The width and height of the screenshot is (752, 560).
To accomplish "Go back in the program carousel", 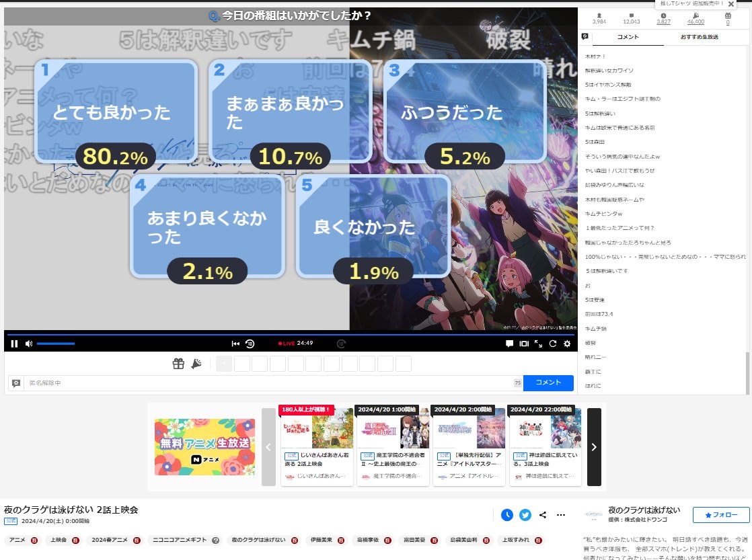I will pos(268,446).
